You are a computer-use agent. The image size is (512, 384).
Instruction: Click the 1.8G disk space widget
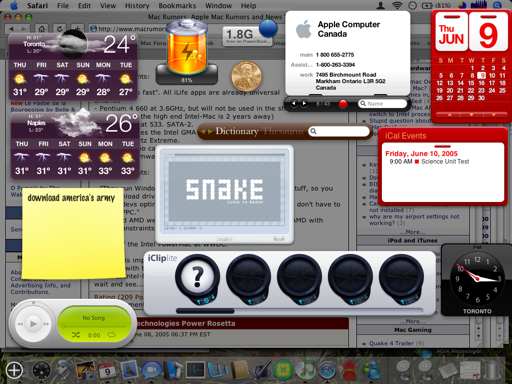pos(247,36)
